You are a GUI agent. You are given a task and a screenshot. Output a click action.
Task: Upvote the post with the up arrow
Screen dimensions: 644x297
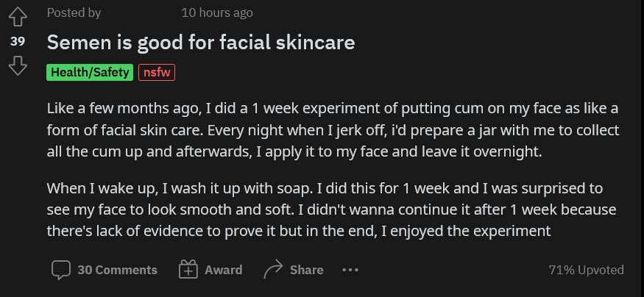point(18,16)
